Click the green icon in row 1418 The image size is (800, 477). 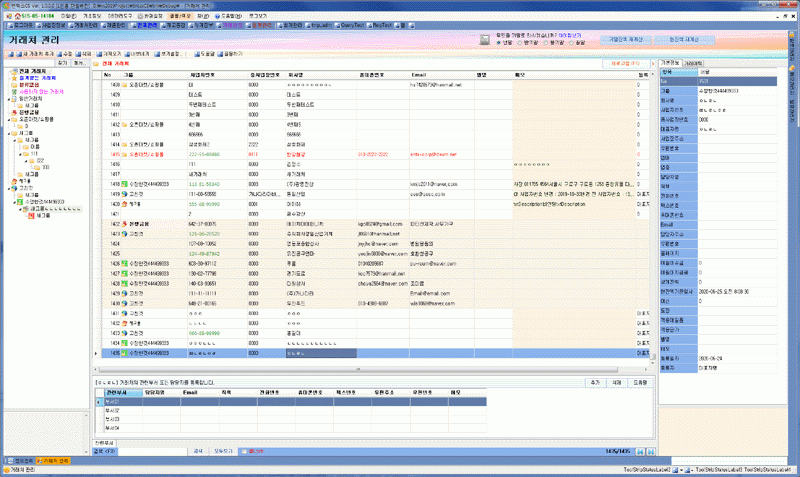coord(124,184)
